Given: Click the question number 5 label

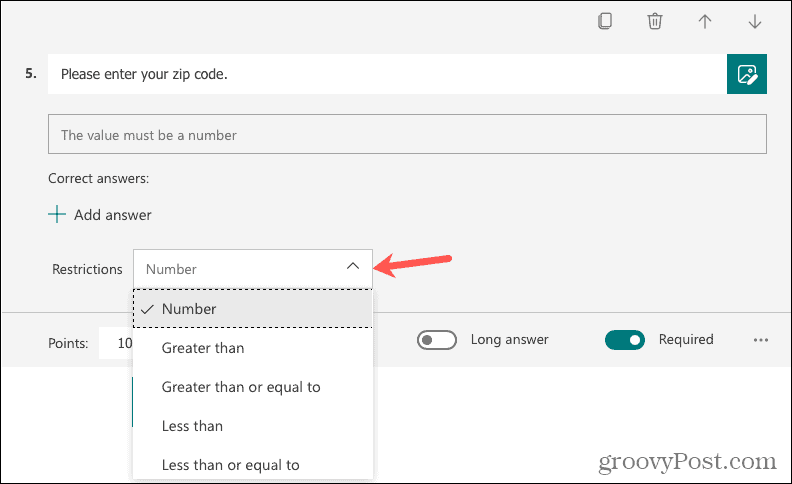Looking at the screenshot, I should [x=31, y=74].
